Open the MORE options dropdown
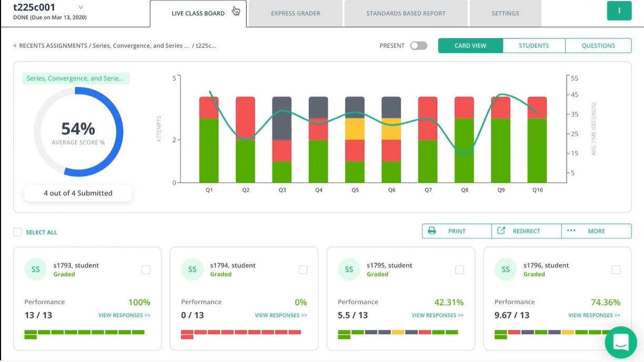The width and height of the screenshot is (644, 362). pyautogui.click(x=597, y=230)
